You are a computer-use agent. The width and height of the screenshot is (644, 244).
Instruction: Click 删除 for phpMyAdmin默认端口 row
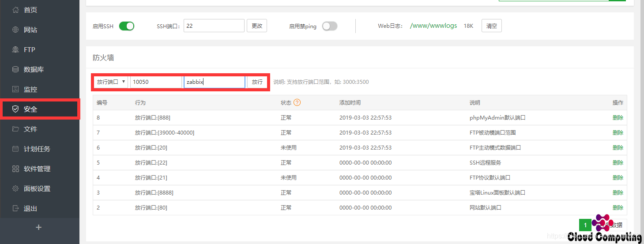618,118
